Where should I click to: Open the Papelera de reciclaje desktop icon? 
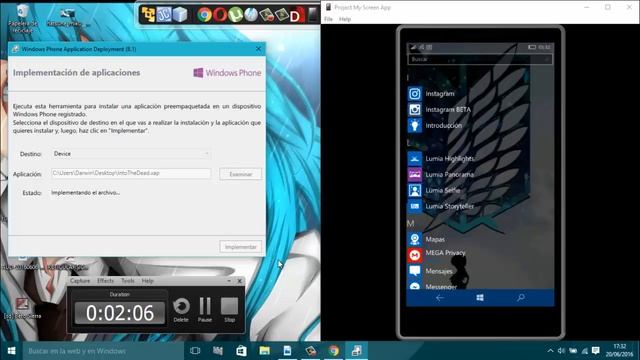[23, 18]
